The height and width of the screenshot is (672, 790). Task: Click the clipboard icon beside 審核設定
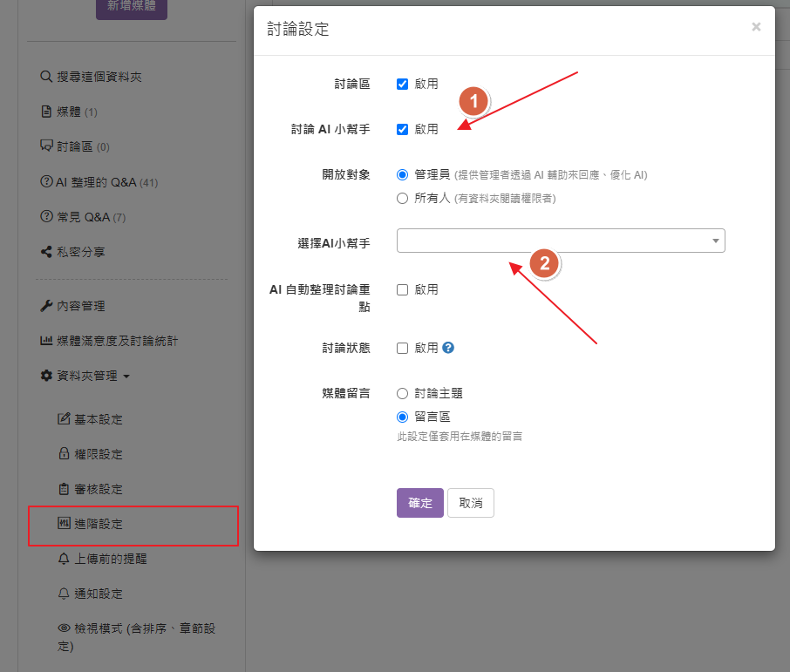coord(64,489)
